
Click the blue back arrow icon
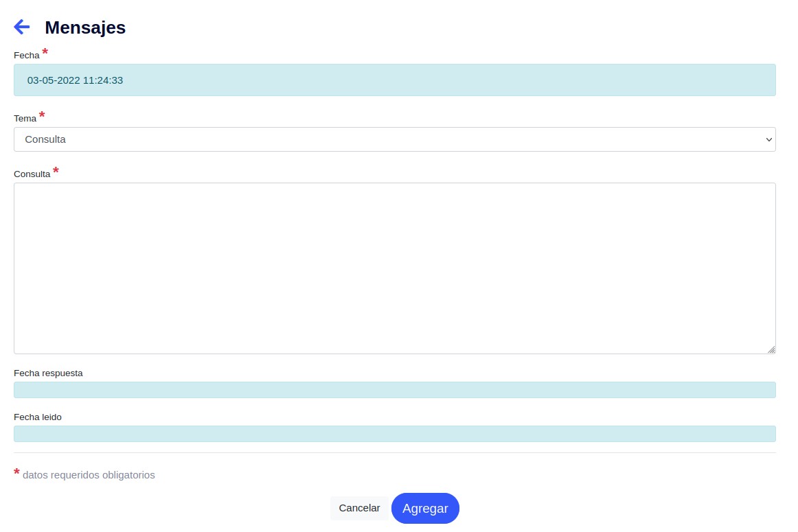coord(22,27)
